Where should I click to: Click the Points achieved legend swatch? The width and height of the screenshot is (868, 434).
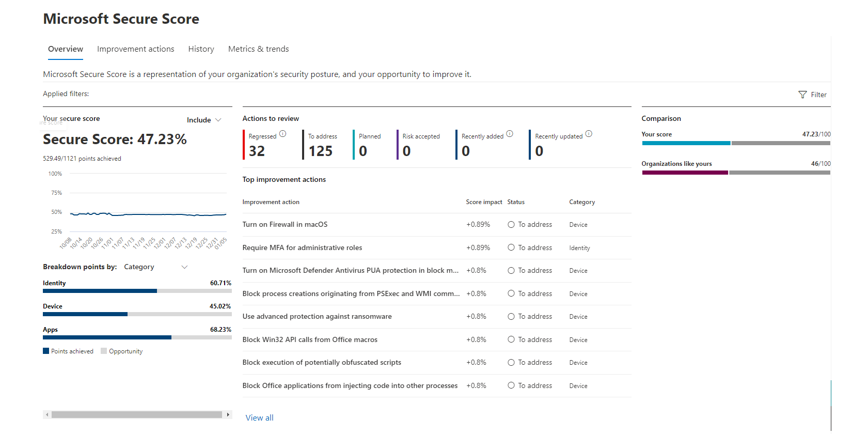(46, 351)
